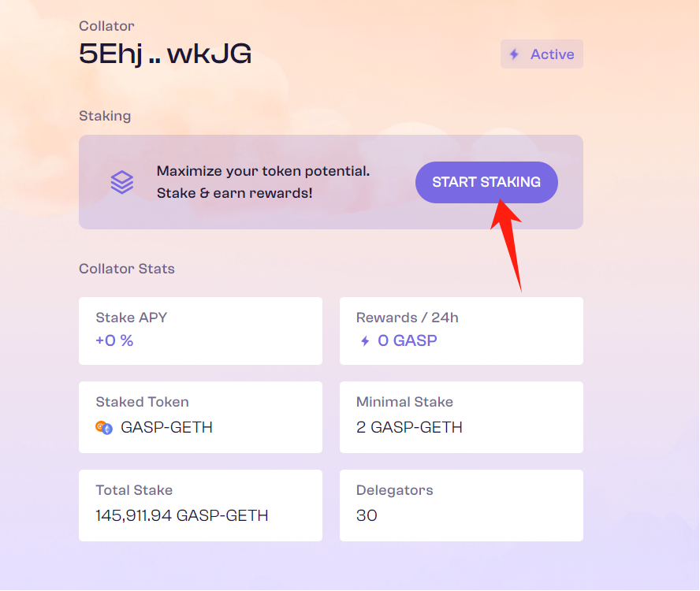Select the Staked Token card

pos(200,417)
